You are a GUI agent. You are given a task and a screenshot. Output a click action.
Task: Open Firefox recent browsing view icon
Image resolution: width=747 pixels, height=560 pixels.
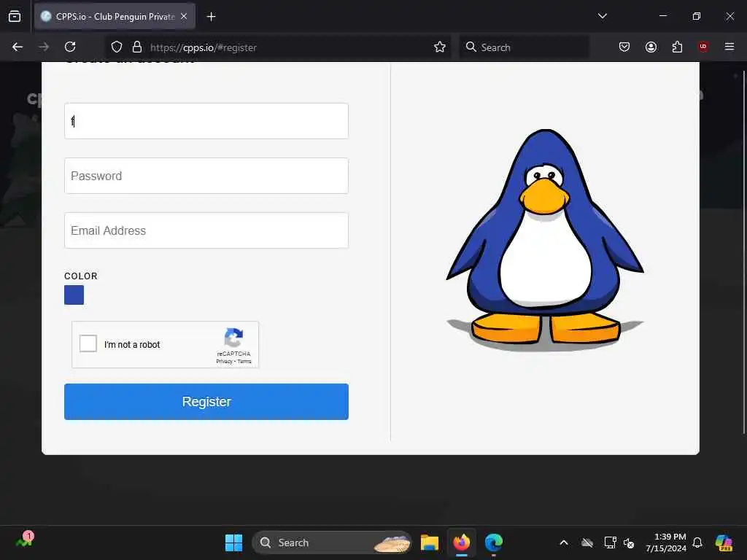point(15,16)
